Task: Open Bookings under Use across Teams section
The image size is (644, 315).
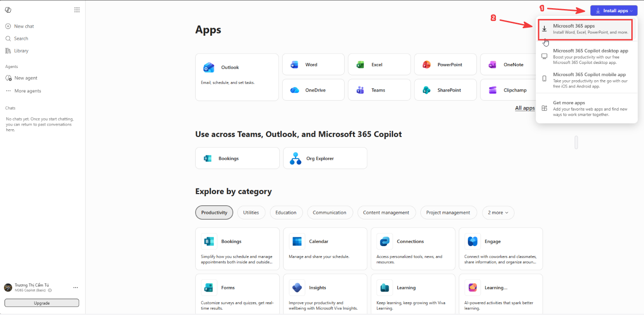Action: click(237, 158)
